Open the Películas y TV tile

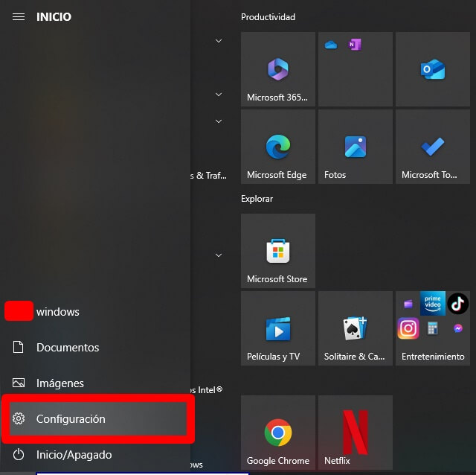pyautogui.click(x=277, y=328)
